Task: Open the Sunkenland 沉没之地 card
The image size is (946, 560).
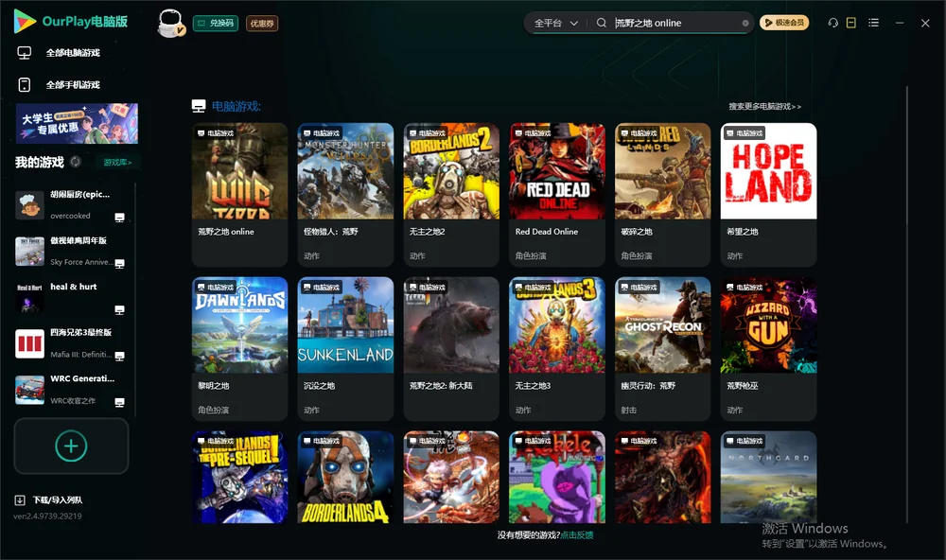Action: 345,348
